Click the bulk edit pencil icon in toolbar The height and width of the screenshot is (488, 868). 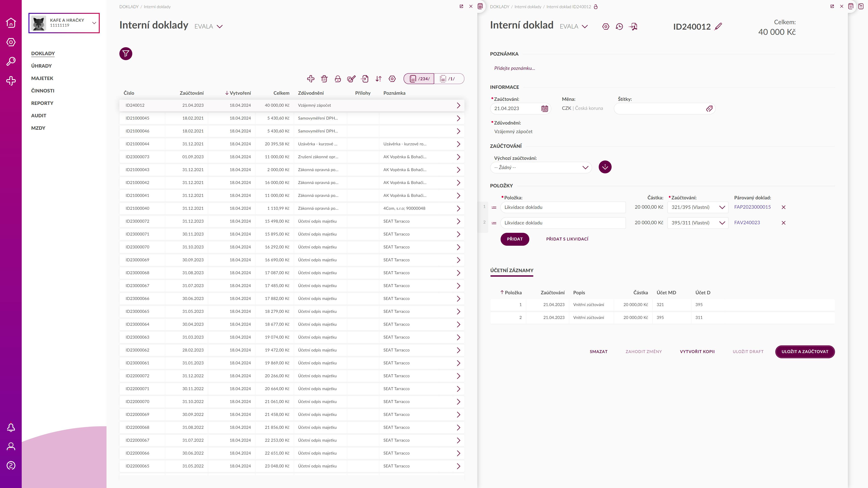pos(351,79)
